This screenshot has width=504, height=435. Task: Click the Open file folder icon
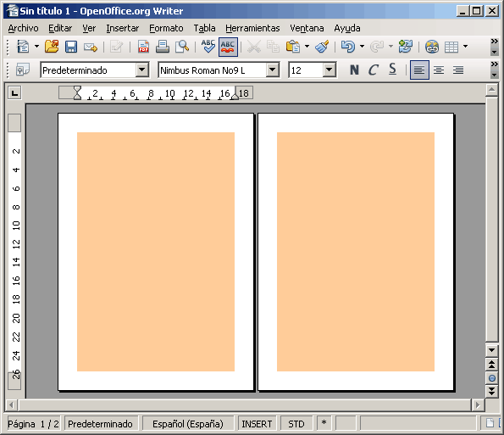pyautogui.click(x=52, y=47)
